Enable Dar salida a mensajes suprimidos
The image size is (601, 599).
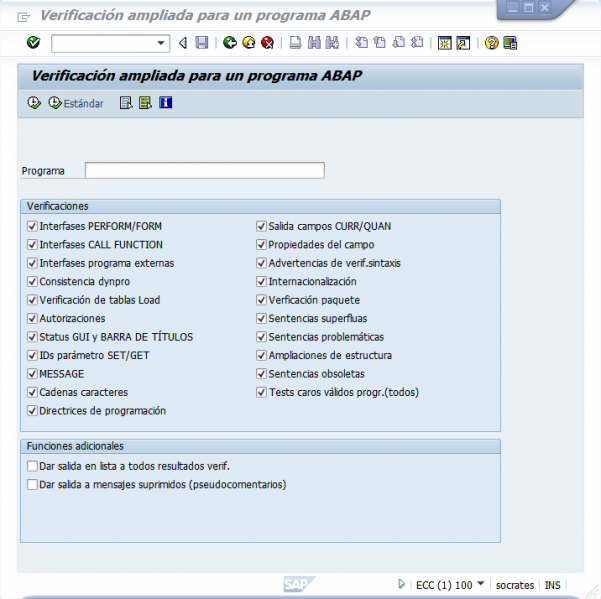coord(32,485)
